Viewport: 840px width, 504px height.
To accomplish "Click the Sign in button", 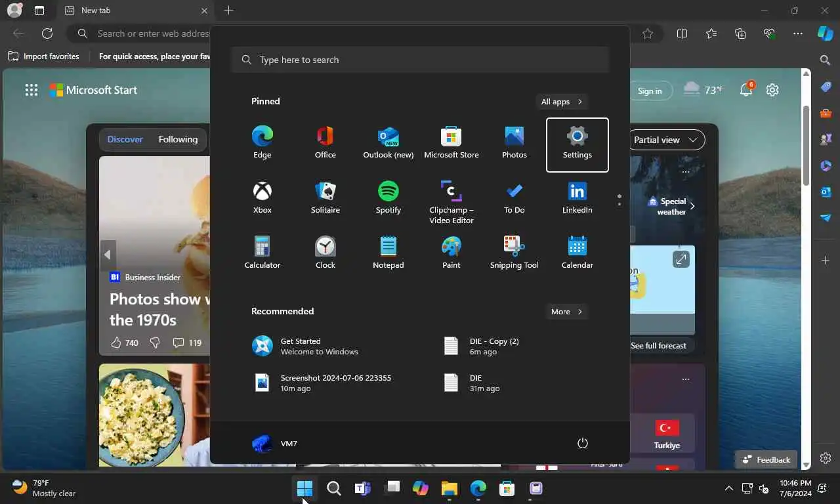I will click(650, 91).
